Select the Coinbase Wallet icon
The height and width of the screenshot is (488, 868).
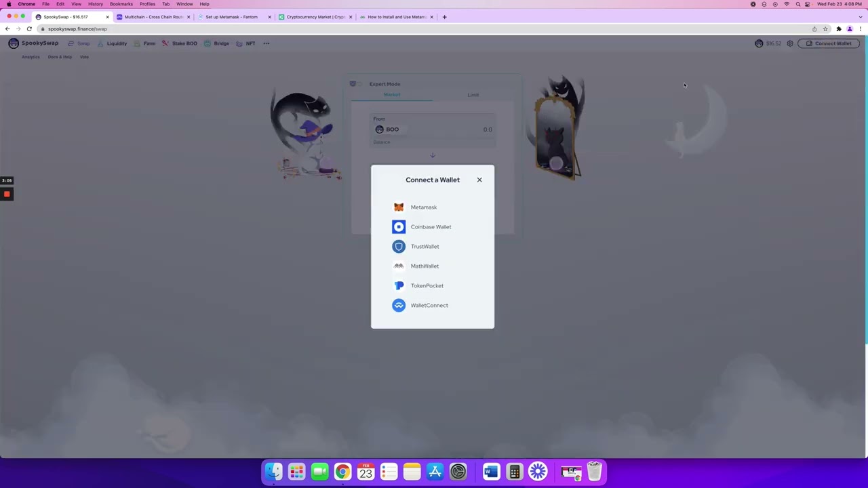pyautogui.click(x=399, y=227)
